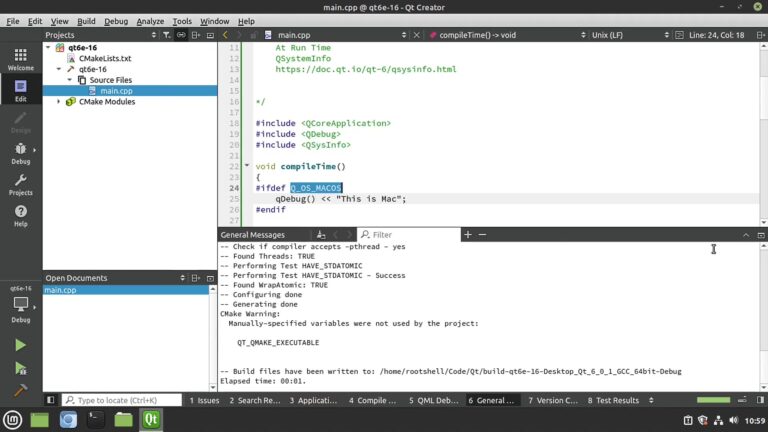Open kit selector qt6e-16 Debug

pyautogui.click(x=21, y=304)
